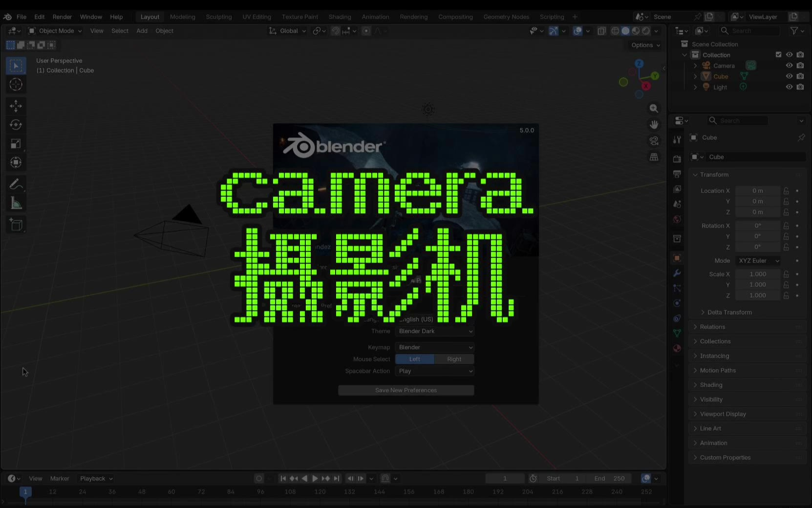This screenshot has height=508, width=812.
Task: Select the Move tool in toolbar
Action: (16, 106)
